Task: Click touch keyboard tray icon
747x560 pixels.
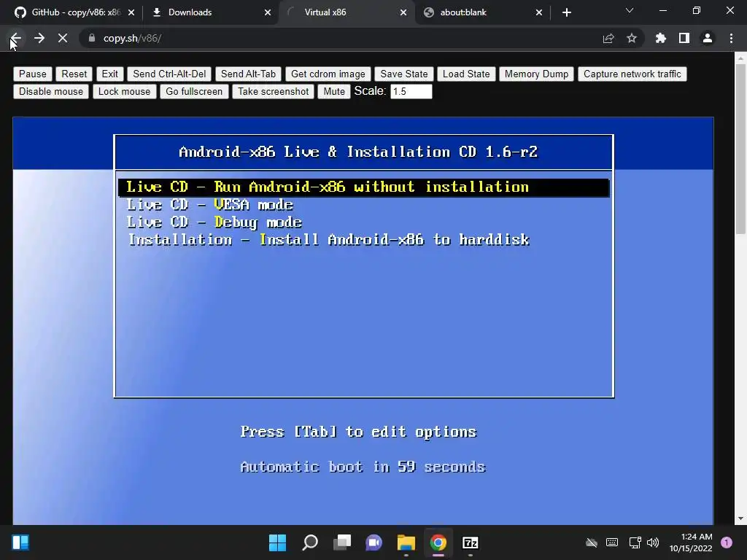Action: pos(612,542)
